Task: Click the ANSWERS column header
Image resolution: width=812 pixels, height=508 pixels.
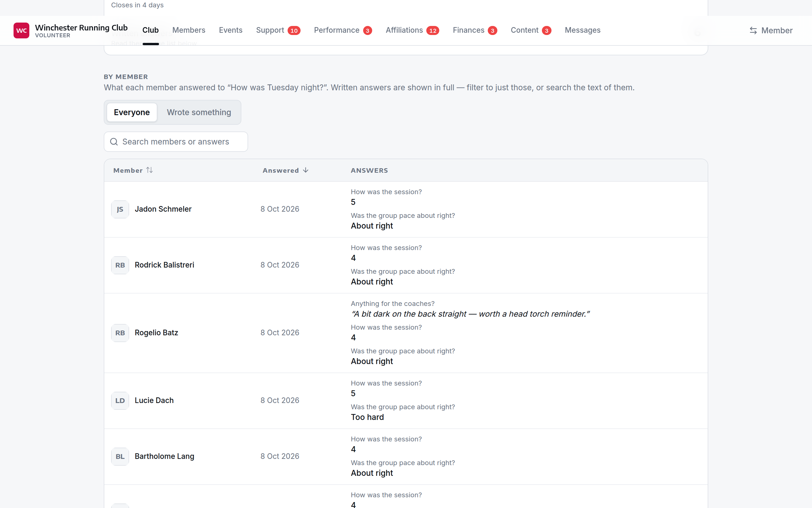Action: pos(369,170)
